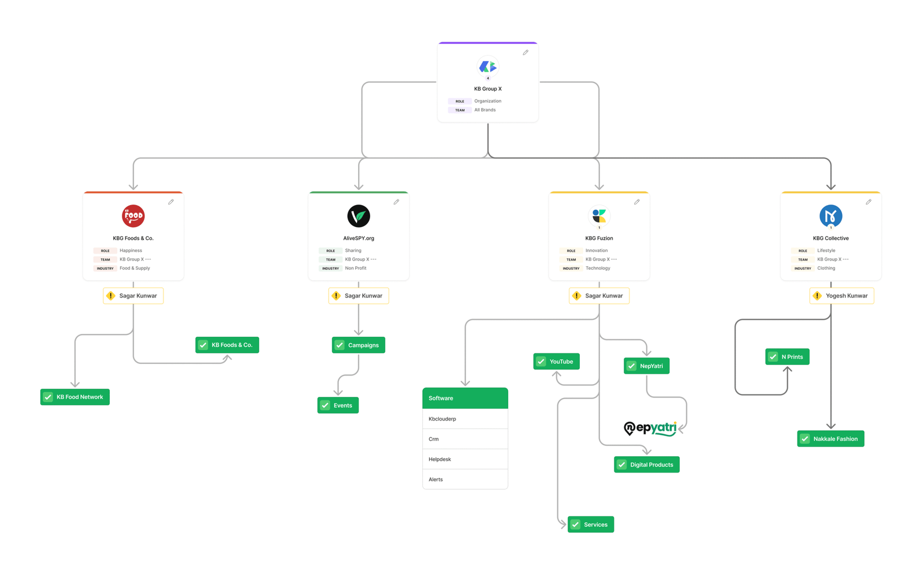This screenshot has width=924, height=573.
Task: Click the Organization role value
Action: coord(488,101)
